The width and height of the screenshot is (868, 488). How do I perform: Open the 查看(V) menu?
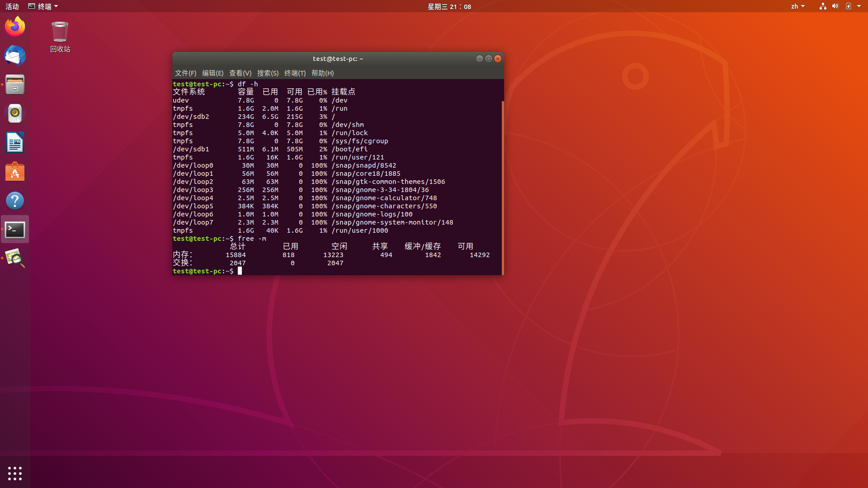[240, 73]
